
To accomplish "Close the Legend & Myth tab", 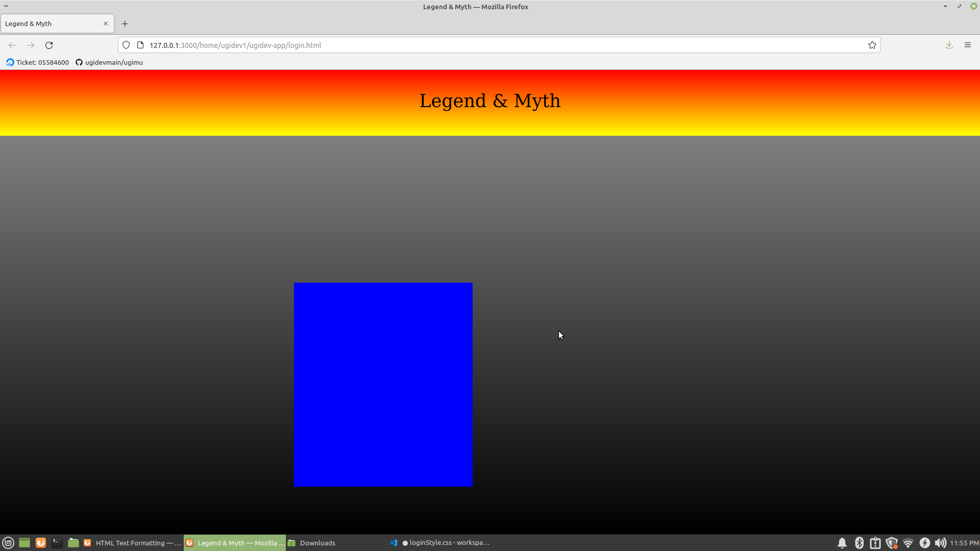I will point(106,24).
